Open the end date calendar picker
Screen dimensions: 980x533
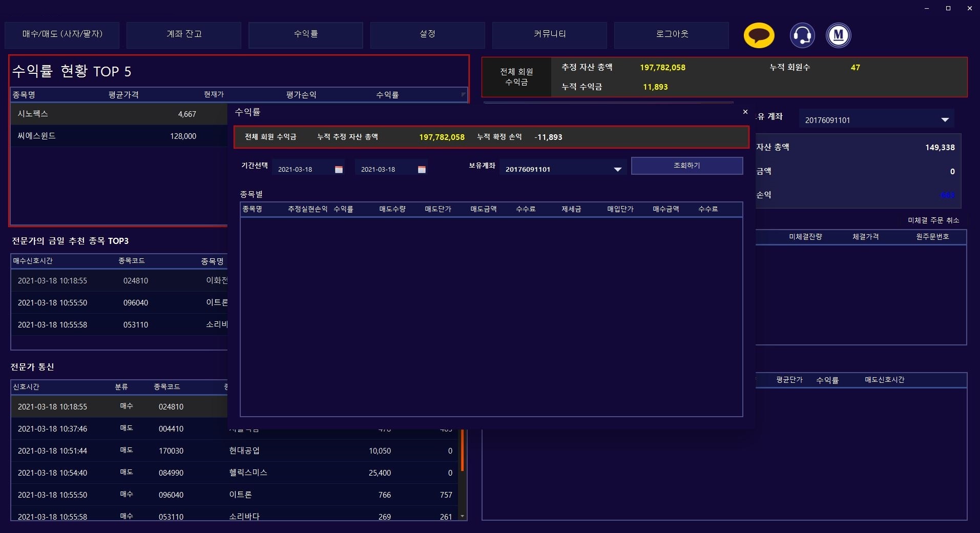point(422,170)
